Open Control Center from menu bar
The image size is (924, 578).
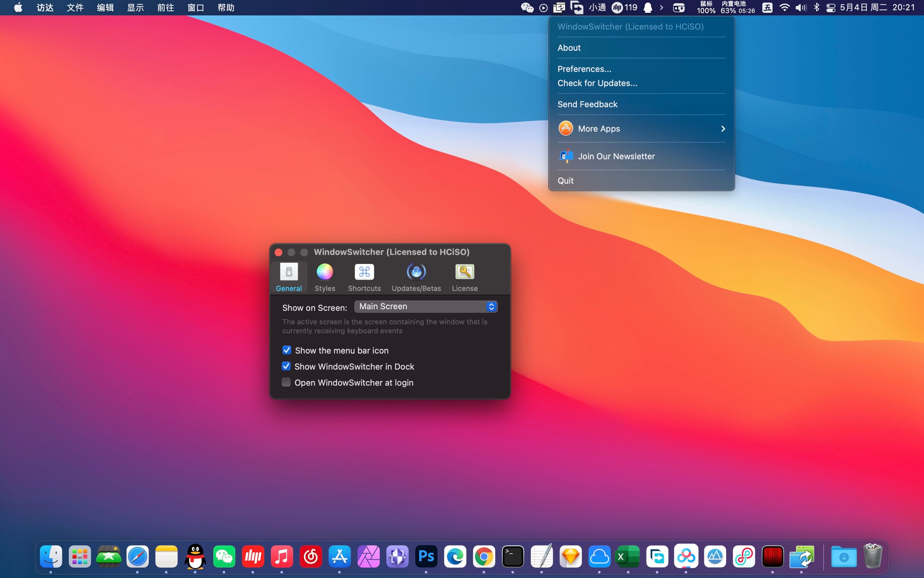[x=831, y=8]
